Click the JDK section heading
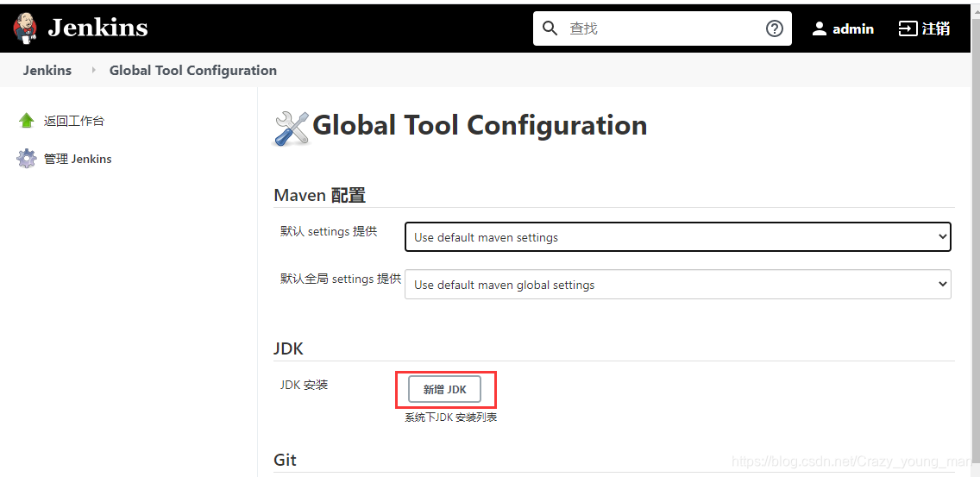Image resolution: width=980 pixels, height=477 pixels. [289, 348]
